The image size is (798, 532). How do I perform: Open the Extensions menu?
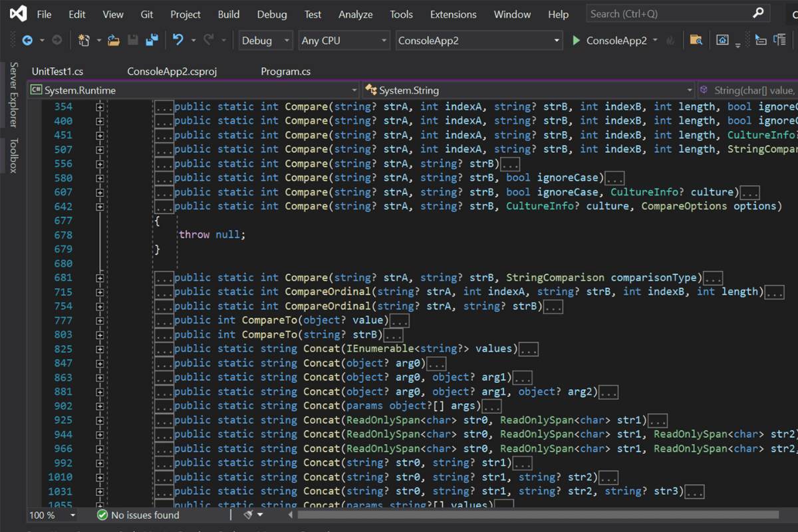point(454,14)
